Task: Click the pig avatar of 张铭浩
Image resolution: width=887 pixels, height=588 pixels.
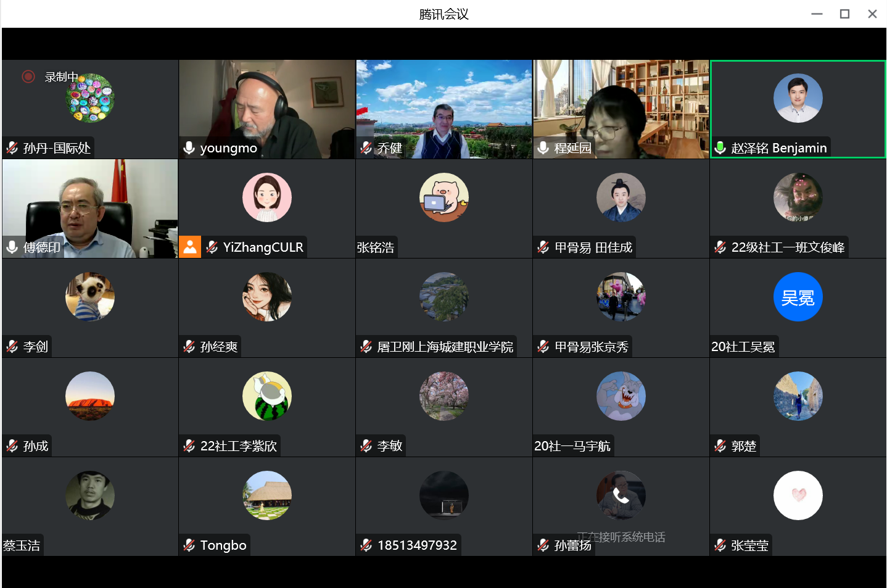Action: coord(444,197)
